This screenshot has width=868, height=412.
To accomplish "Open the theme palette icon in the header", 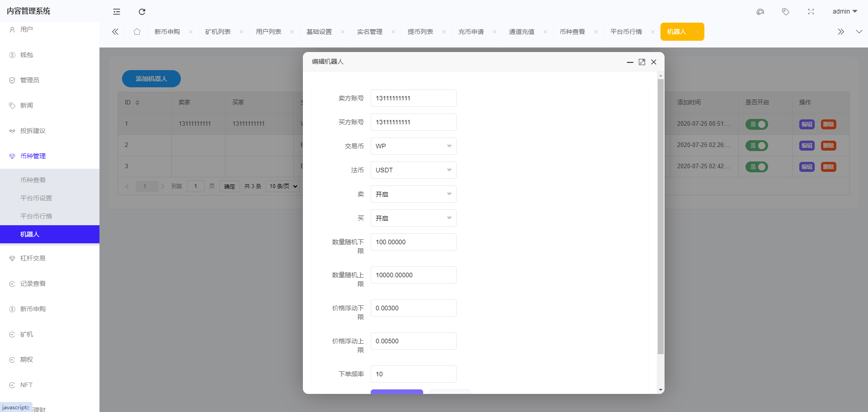I will coord(760,12).
